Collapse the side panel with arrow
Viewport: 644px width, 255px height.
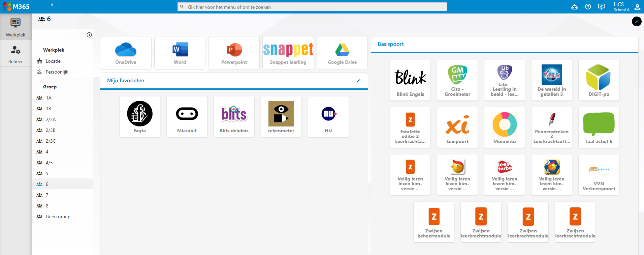click(x=89, y=35)
